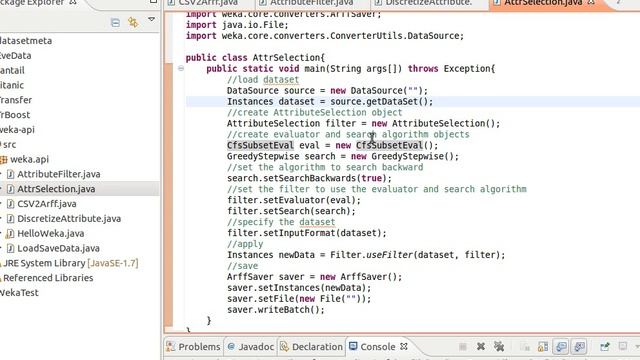Select AttrSelection.java in Package Explorer
Viewport: 640px width, 360px height.
[56, 189]
